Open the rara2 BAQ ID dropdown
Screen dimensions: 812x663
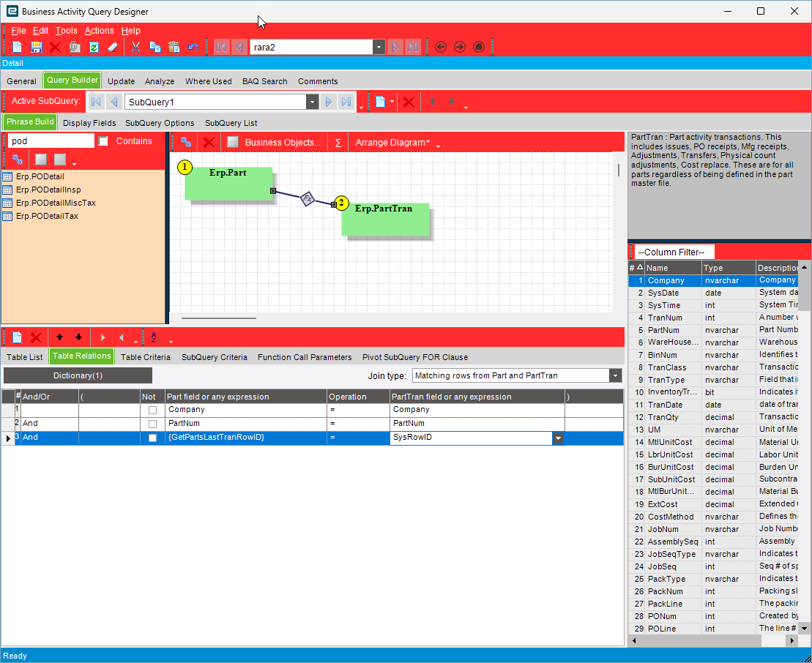(x=379, y=47)
